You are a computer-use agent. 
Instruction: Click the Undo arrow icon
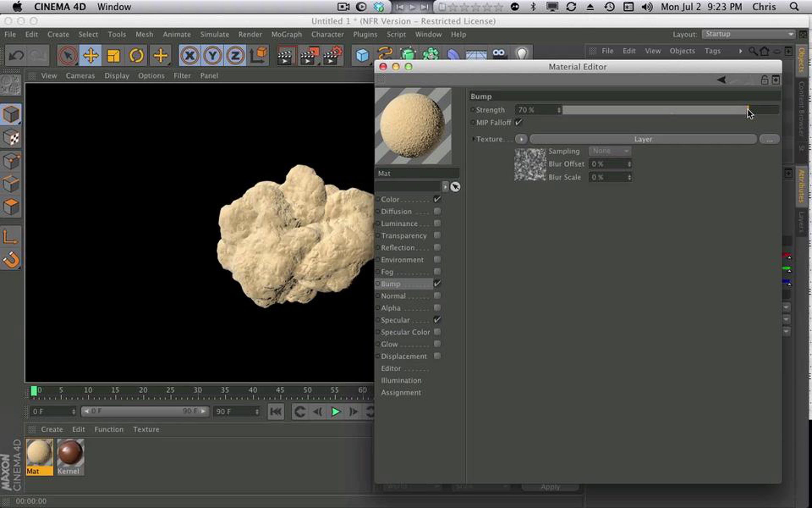point(16,55)
